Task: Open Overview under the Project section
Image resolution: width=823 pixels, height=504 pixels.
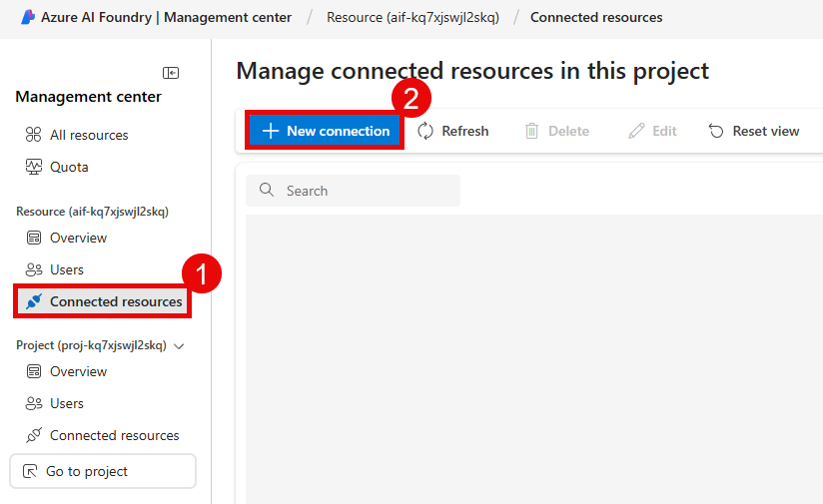Action: click(78, 371)
